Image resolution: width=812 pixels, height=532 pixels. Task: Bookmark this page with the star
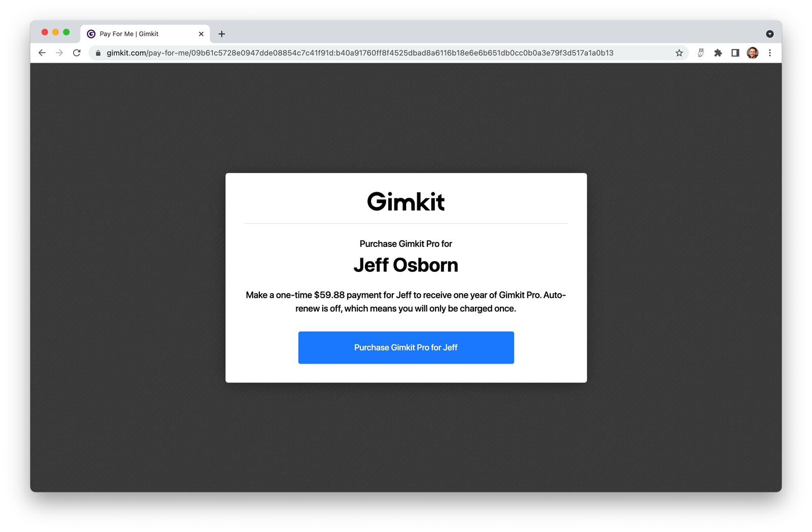(x=679, y=53)
